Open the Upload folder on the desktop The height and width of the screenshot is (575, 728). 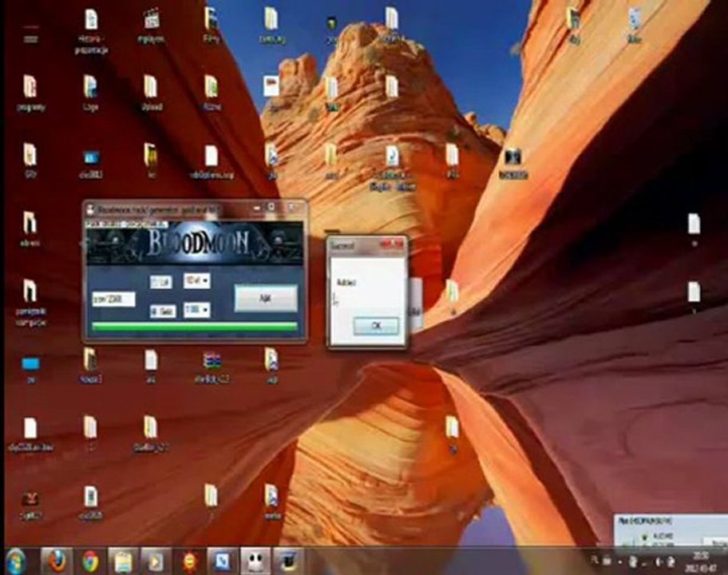click(x=151, y=93)
